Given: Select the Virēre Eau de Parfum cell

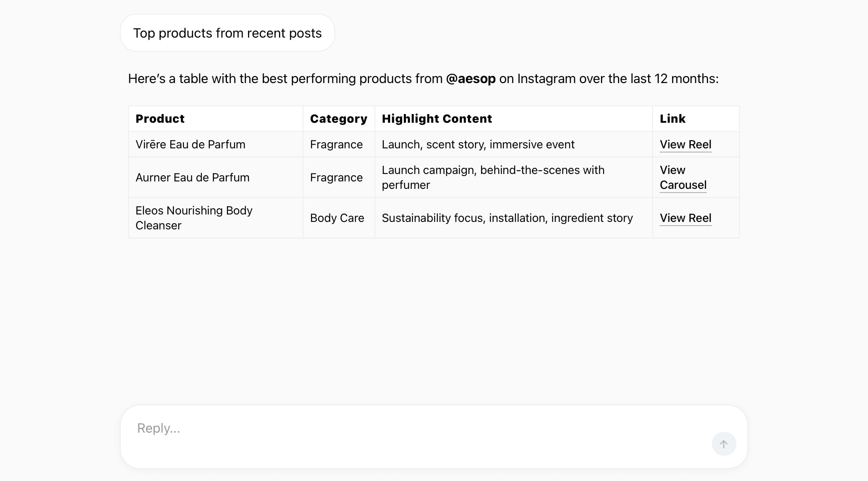Looking at the screenshot, I should coord(191,145).
